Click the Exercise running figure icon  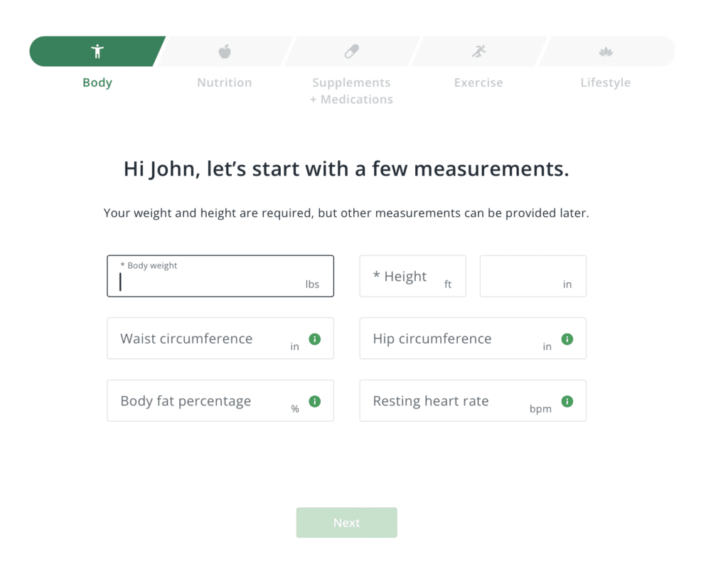(x=478, y=51)
